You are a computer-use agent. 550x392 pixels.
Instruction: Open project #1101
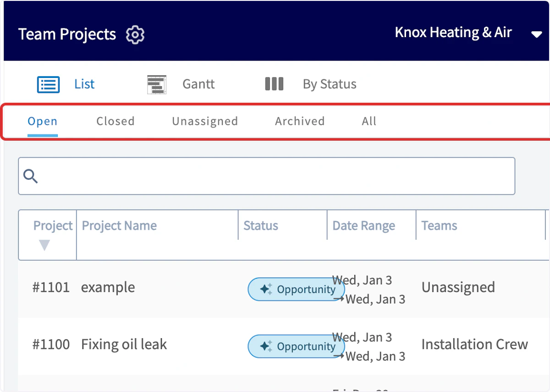click(x=51, y=287)
